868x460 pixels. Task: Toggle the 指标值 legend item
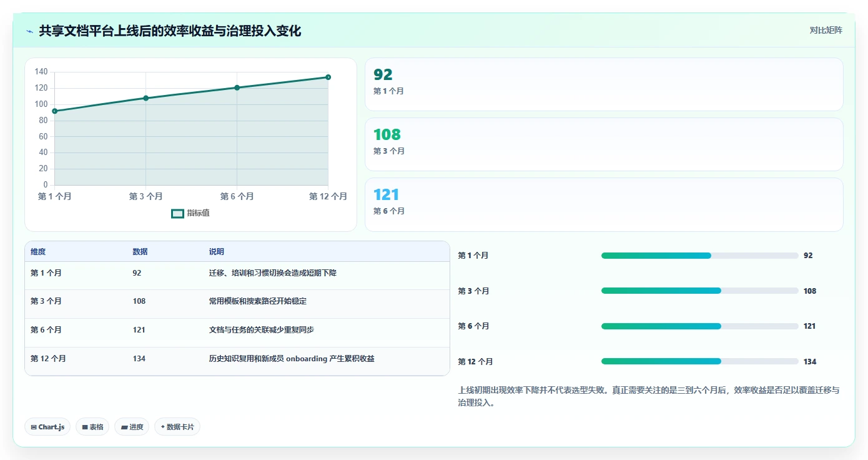[x=191, y=213]
